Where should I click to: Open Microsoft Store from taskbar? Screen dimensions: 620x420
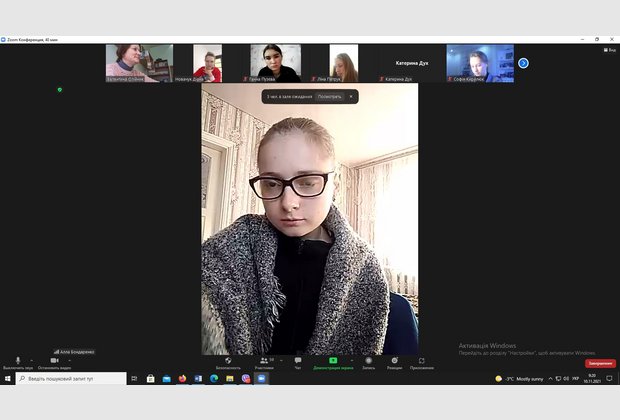(x=150, y=378)
